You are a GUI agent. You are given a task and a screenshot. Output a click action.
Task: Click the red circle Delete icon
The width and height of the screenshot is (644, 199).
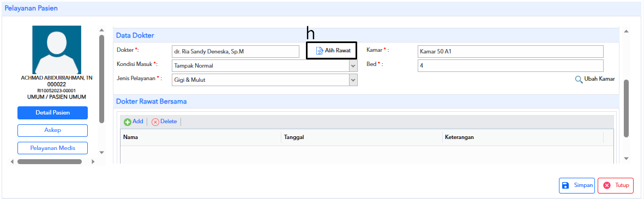pos(155,122)
